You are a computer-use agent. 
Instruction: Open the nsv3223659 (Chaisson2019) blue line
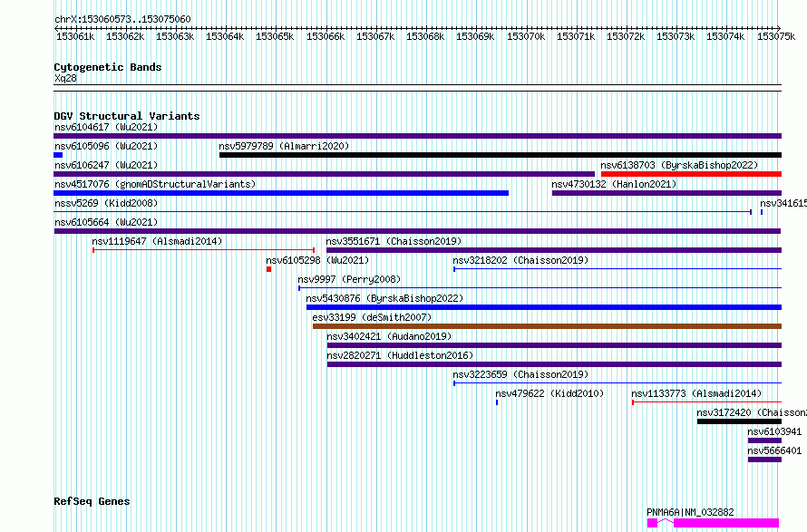tap(617, 383)
